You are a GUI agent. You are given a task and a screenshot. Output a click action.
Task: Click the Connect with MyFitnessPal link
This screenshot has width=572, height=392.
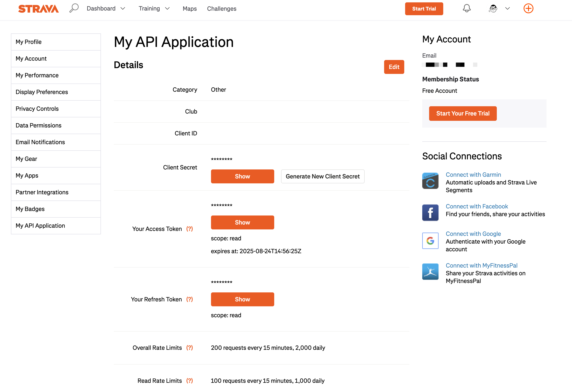point(481,266)
